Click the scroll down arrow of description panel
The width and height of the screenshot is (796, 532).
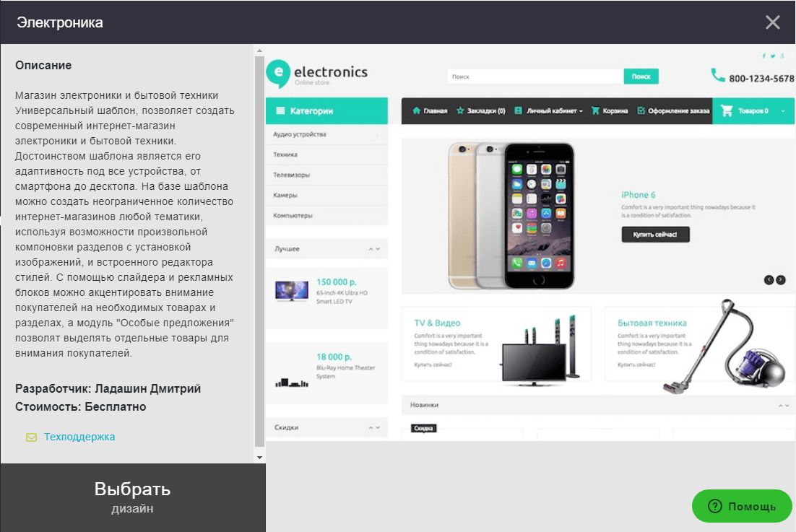259,458
